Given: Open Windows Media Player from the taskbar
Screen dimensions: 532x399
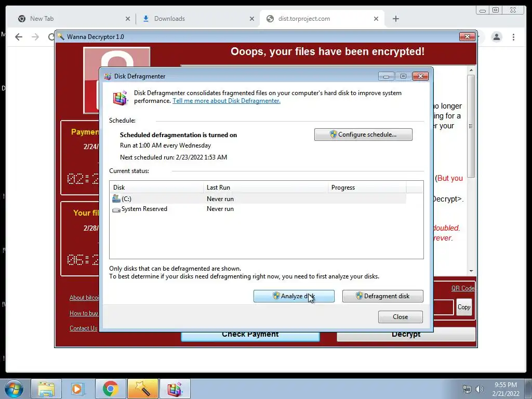Looking at the screenshot, I should [78, 389].
